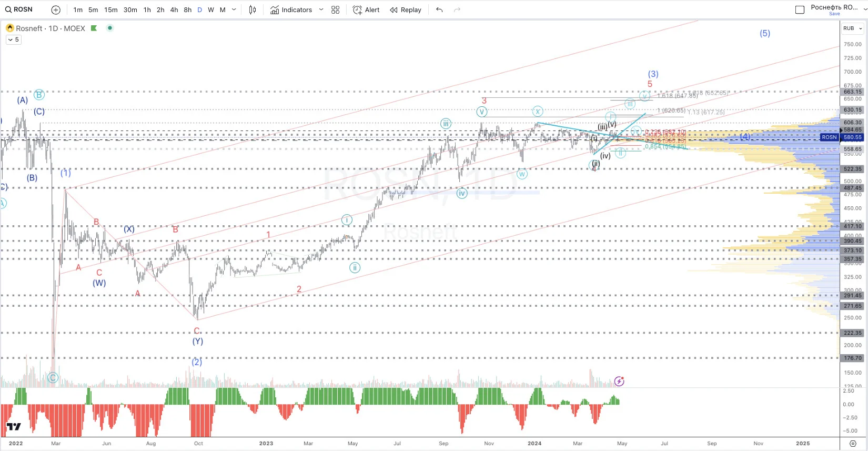Click the Rosneft · 1D · MOEX title
Viewport: 868px width, 451px height.
(x=51, y=28)
